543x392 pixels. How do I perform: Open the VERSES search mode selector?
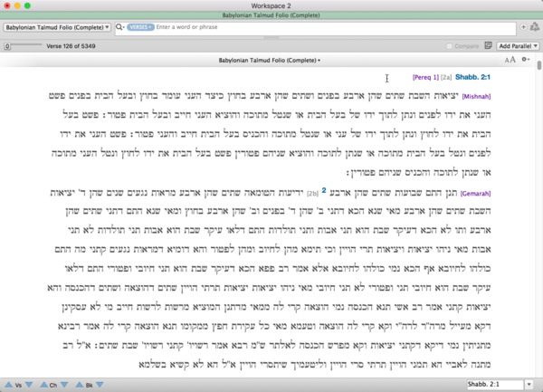tap(140, 28)
